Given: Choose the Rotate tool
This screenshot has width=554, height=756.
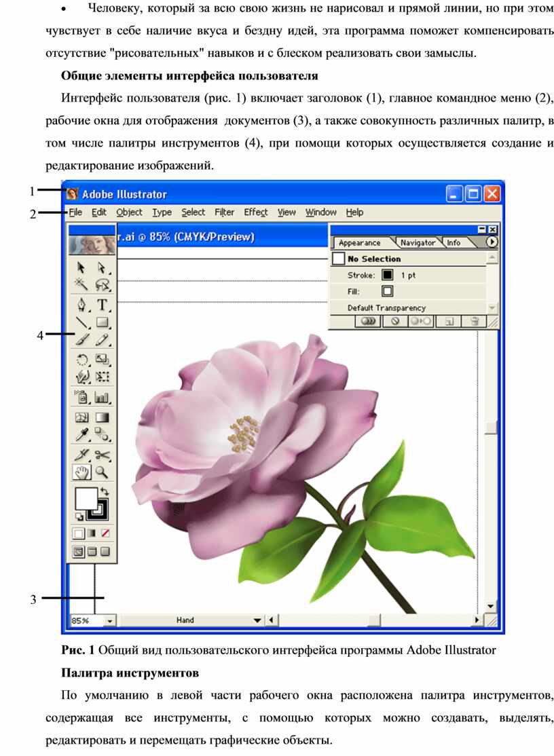Looking at the screenshot, I should coord(82,360).
